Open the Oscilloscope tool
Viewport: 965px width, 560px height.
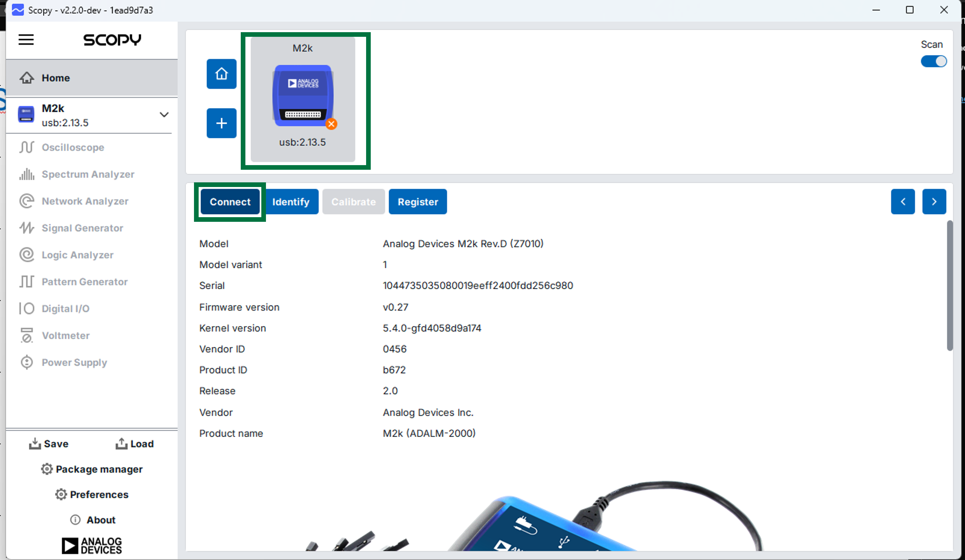(73, 147)
